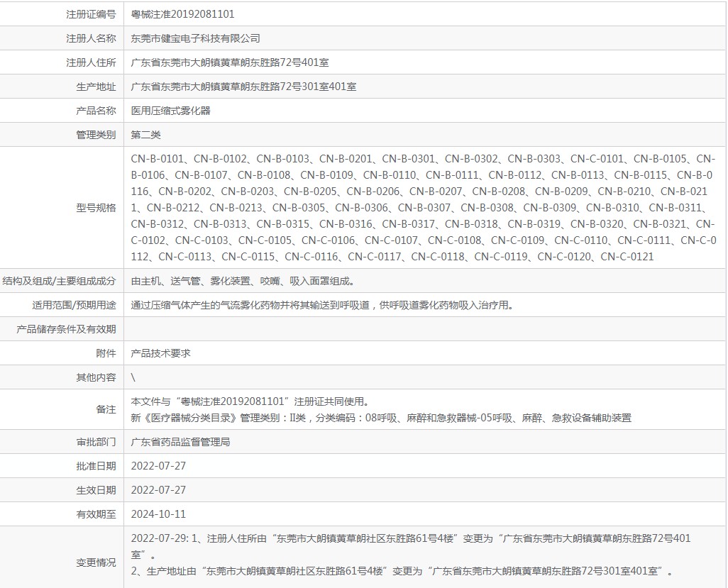The height and width of the screenshot is (588, 728).
Task: Click the 生产地址 value ending 301室401室
Action: (244, 87)
